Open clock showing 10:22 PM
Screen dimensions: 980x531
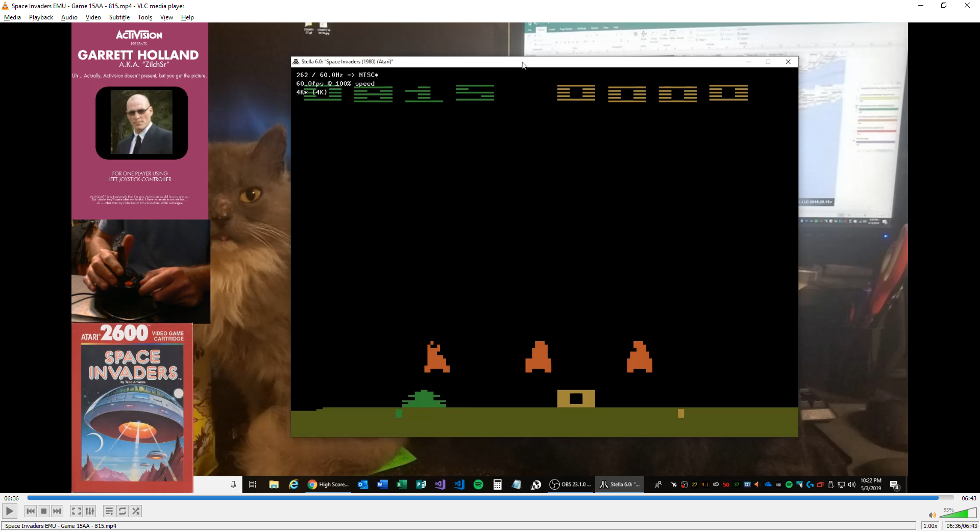(871, 485)
